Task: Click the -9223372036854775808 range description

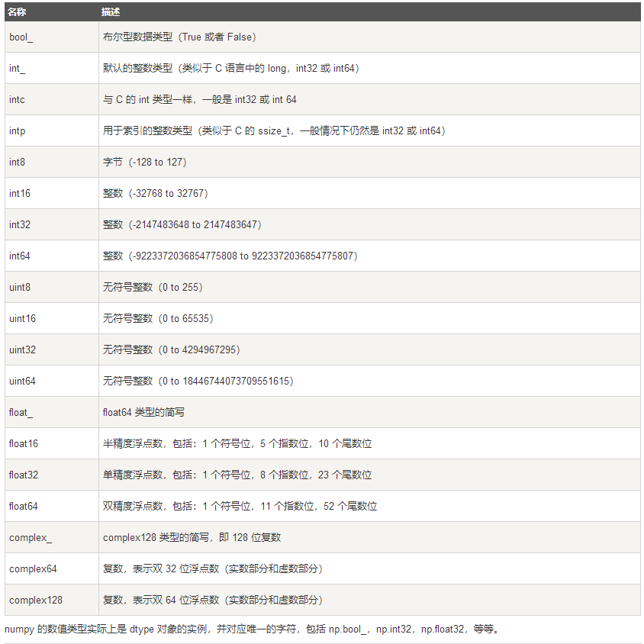Action: click(230, 256)
